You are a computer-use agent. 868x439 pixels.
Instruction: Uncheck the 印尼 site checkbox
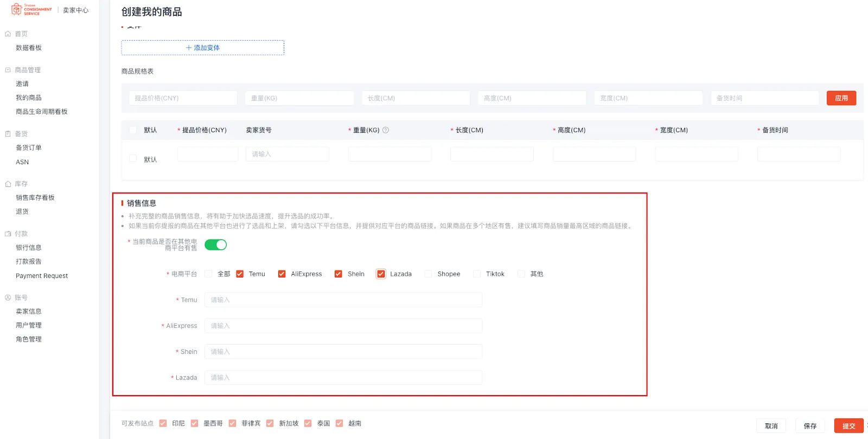(163, 423)
